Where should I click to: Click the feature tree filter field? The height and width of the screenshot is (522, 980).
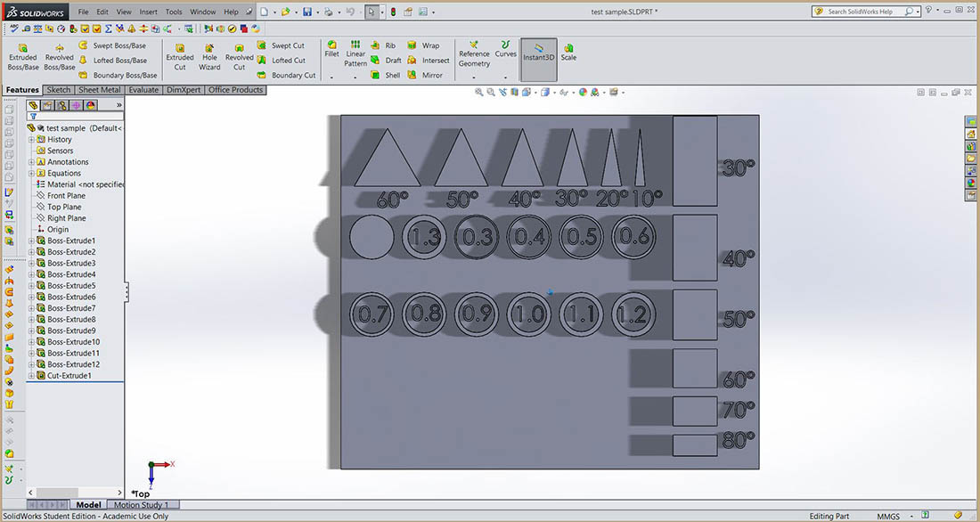tap(76, 117)
